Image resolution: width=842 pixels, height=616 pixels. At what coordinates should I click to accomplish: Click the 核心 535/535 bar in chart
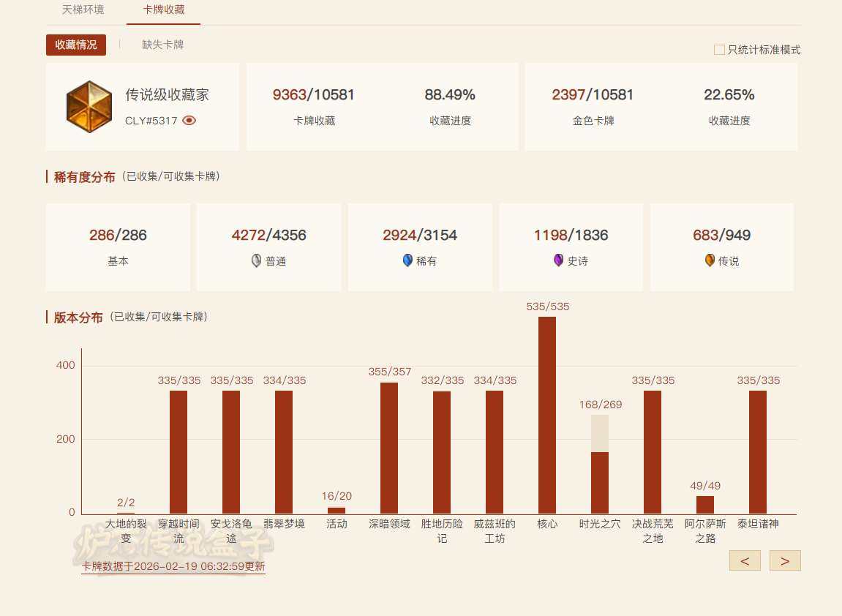(547, 415)
